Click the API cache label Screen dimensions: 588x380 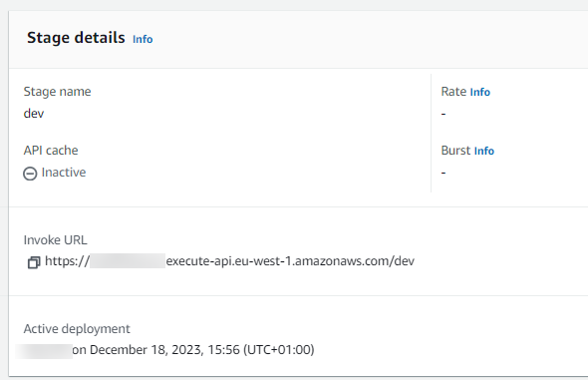click(x=51, y=150)
